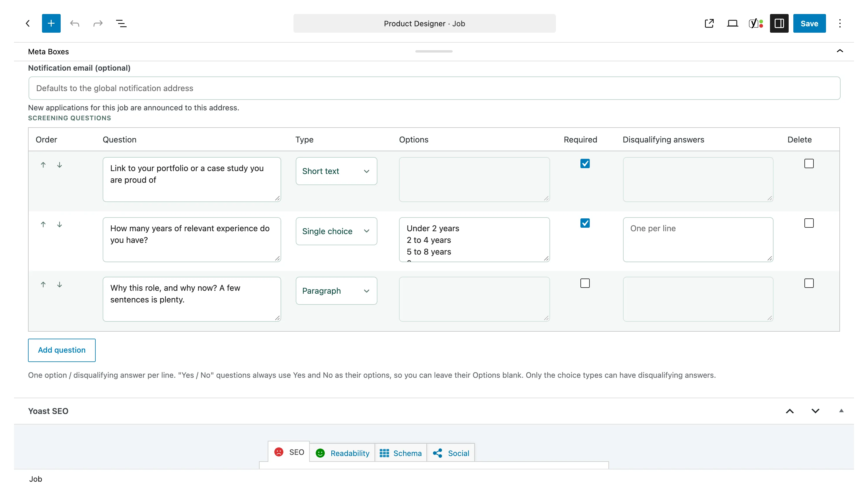Move the experience question down
Viewport: 868px width, 496px height.
pyautogui.click(x=60, y=224)
